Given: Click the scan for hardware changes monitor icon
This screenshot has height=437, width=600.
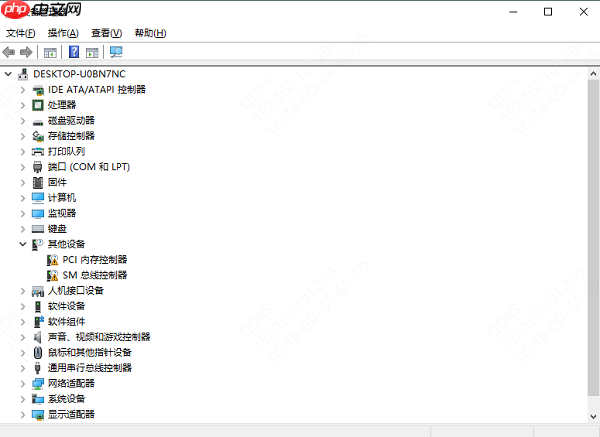Looking at the screenshot, I should [x=116, y=52].
